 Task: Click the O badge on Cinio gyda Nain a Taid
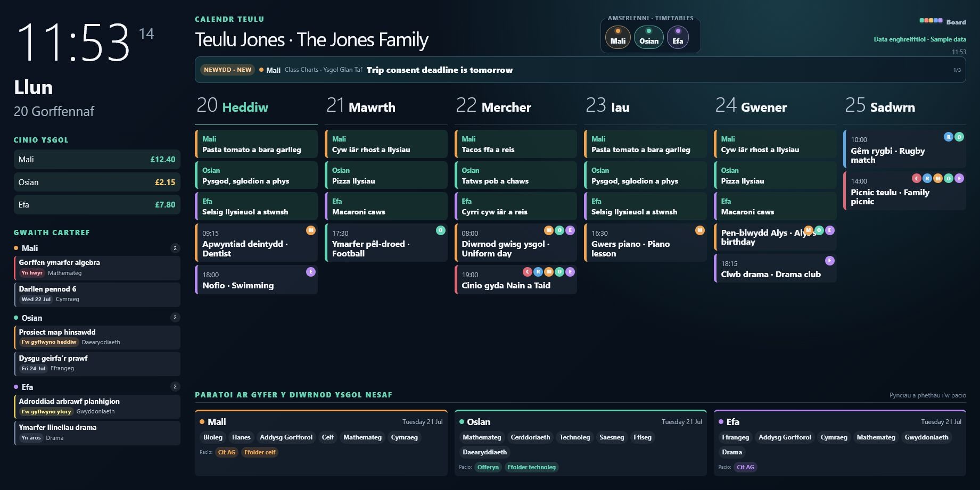tap(559, 272)
